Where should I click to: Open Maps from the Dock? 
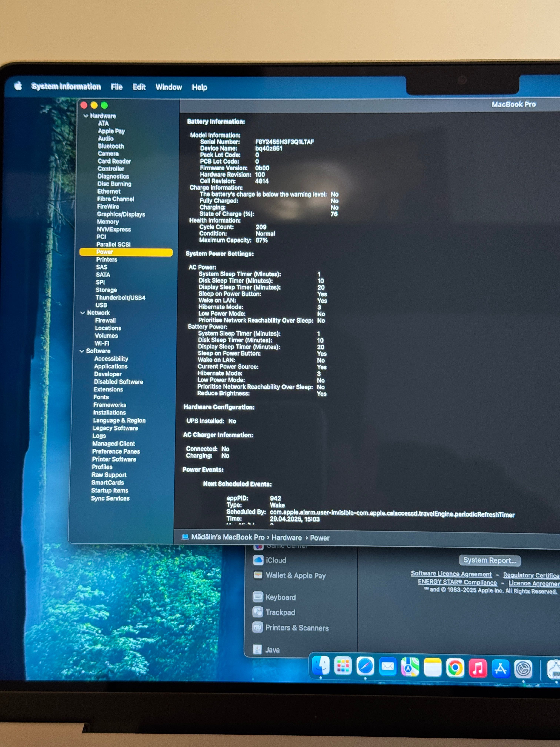point(410,667)
